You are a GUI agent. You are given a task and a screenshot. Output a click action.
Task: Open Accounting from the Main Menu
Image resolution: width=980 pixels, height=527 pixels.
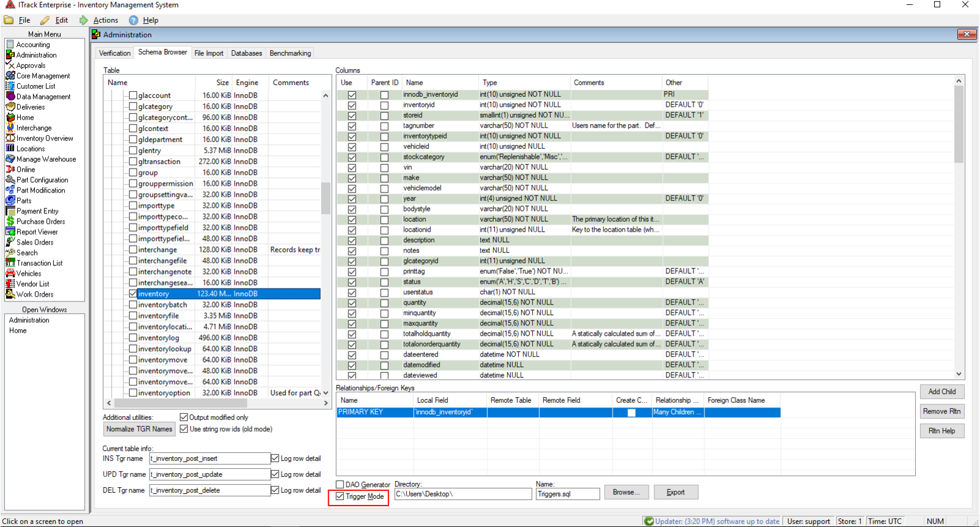pyautogui.click(x=33, y=45)
